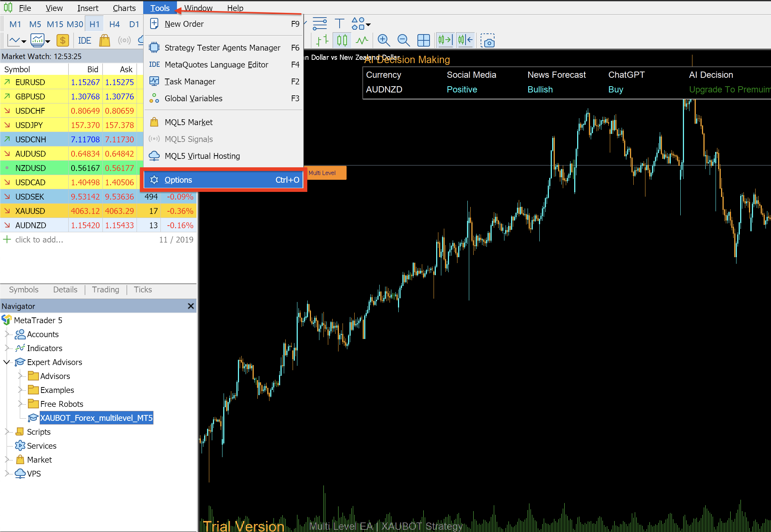Switch to the Trading tab
Image resolution: width=771 pixels, height=532 pixels.
[x=105, y=289]
